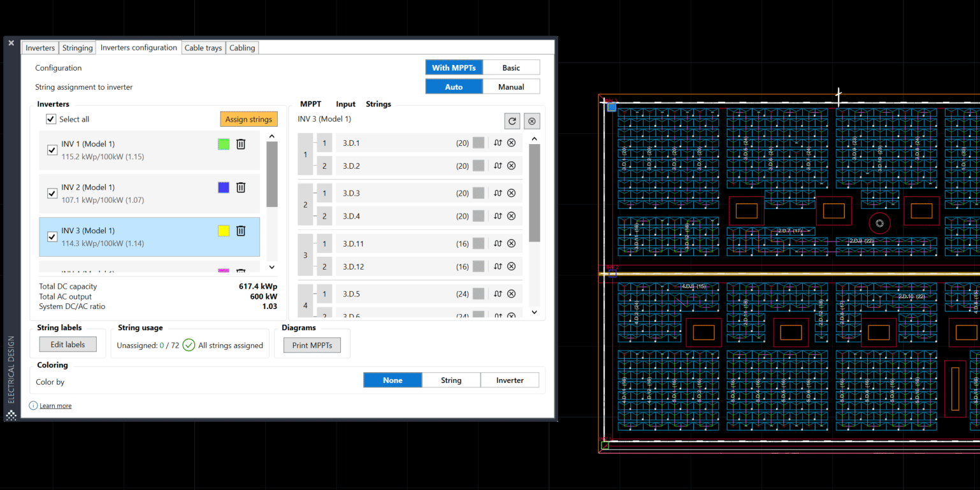980x490 pixels.
Task: Switch configuration to Basic
Action: [x=510, y=67]
